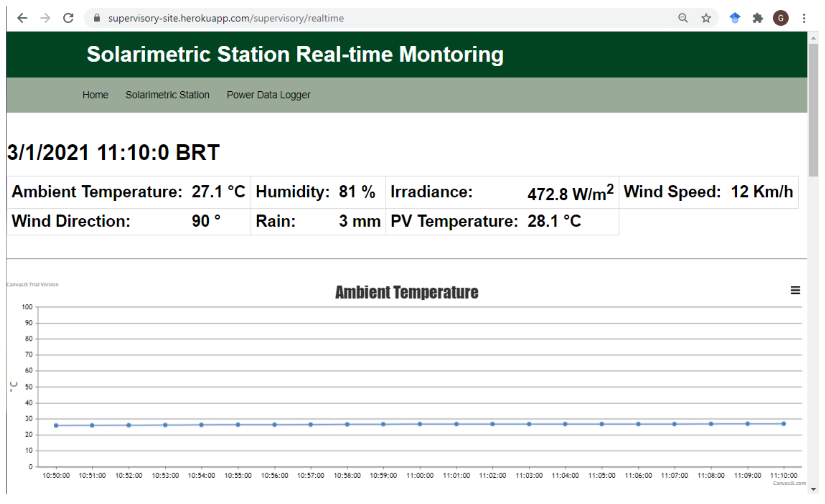Open the chart hamburger export menu

(795, 290)
